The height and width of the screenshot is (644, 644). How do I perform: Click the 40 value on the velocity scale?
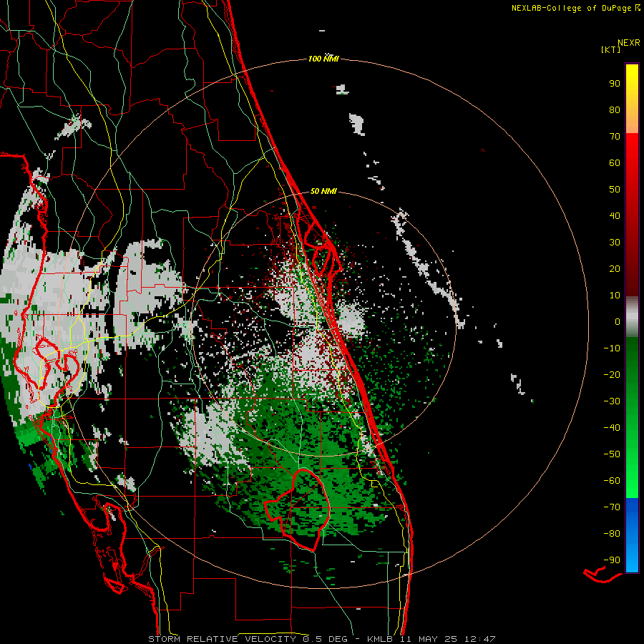615,215
